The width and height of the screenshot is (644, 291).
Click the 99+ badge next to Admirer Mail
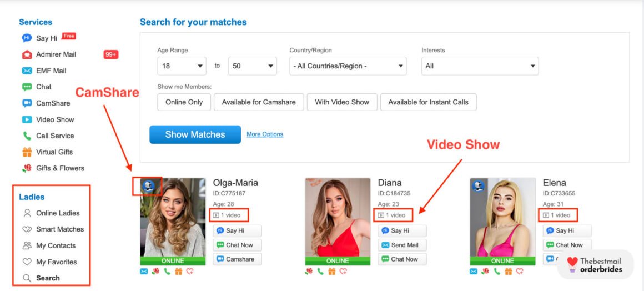111,54
